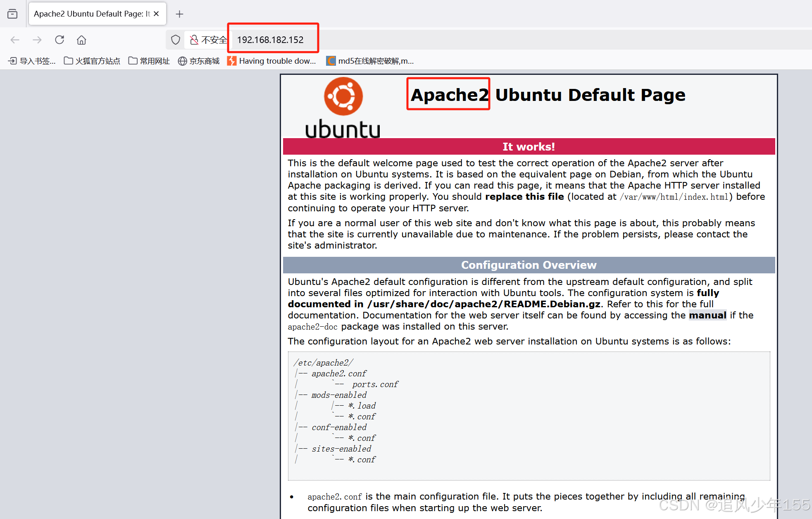Go to the browser home page

(x=81, y=40)
